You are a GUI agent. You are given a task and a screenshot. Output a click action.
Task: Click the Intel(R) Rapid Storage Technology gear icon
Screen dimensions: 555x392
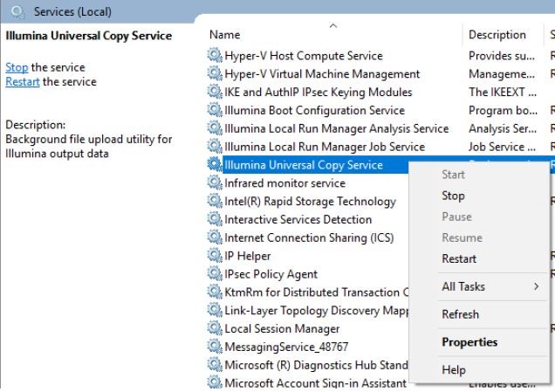point(215,202)
